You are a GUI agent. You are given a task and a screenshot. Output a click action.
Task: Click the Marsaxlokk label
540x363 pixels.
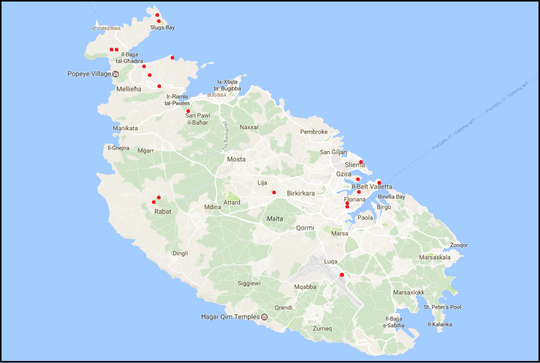tap(409, 292)
